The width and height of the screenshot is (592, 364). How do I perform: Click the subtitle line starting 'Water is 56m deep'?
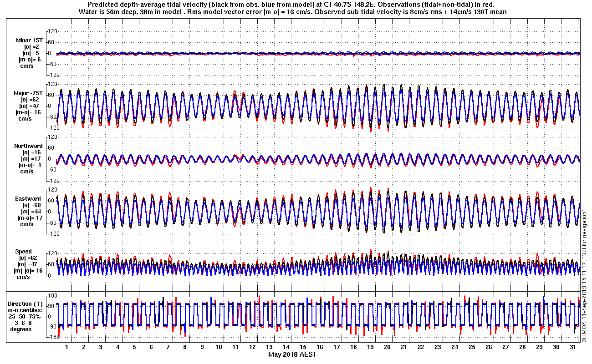pyautogui.click(x=292, y=11)
